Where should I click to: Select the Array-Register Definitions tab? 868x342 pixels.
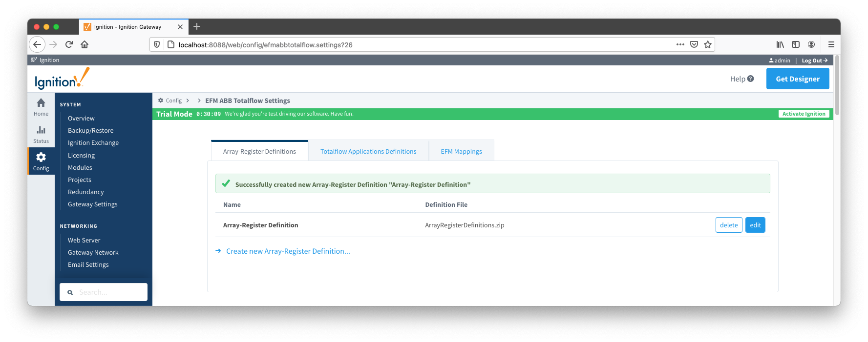pyautogui.click(x=259, y=151)
